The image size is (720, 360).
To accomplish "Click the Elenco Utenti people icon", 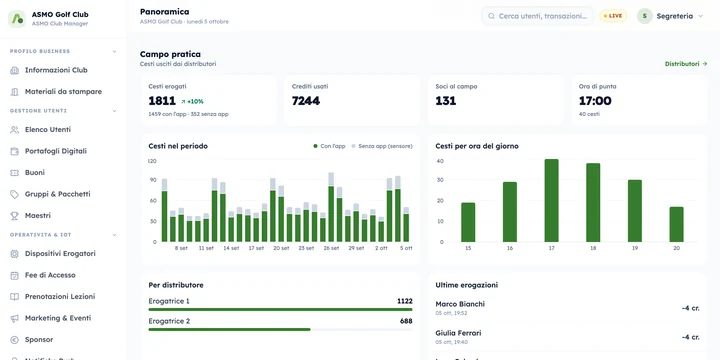I will click(x=14, y=130).
